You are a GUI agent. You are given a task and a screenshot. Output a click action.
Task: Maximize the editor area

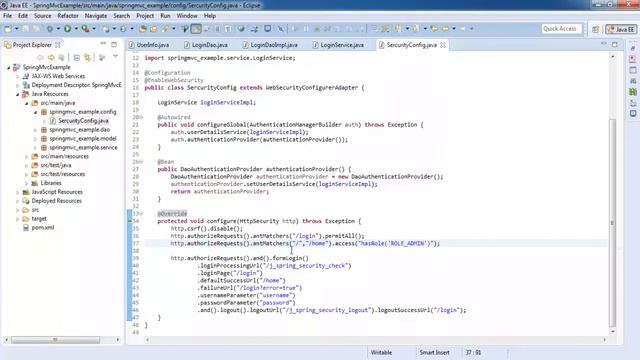click(615, 44)
